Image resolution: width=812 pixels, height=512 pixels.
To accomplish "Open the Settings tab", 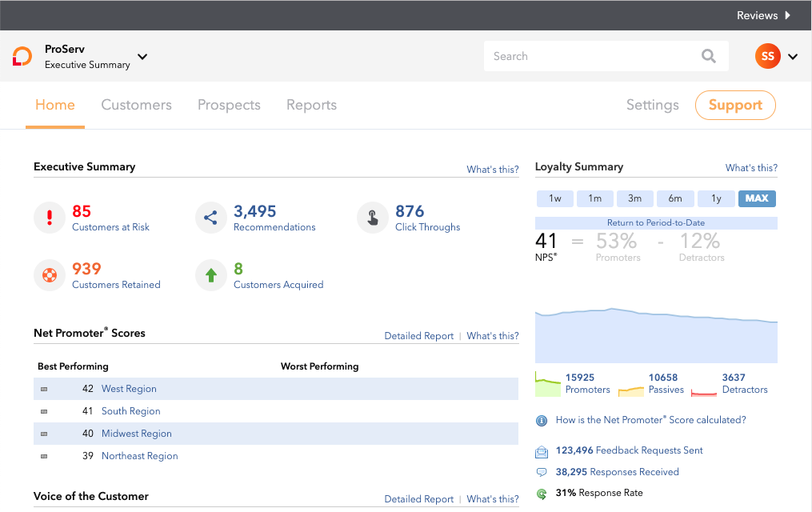I will coord(653,105).
